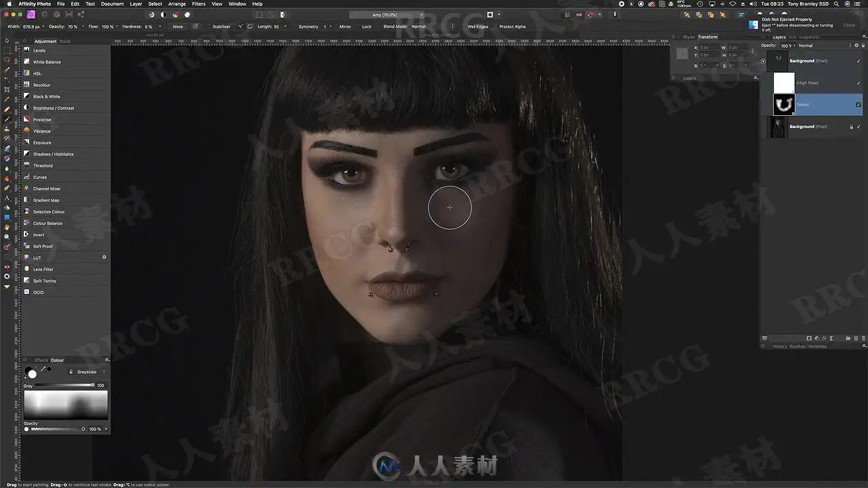Viewport: 868px width, 488px height.
Task: Select the Paint Brush tool
Action: [x=7, y=119]
